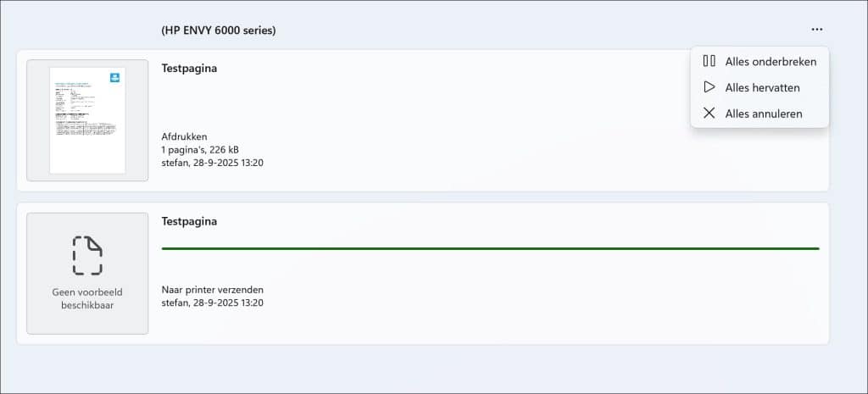Click the dashed document icon in second job

tap(87, 255)
